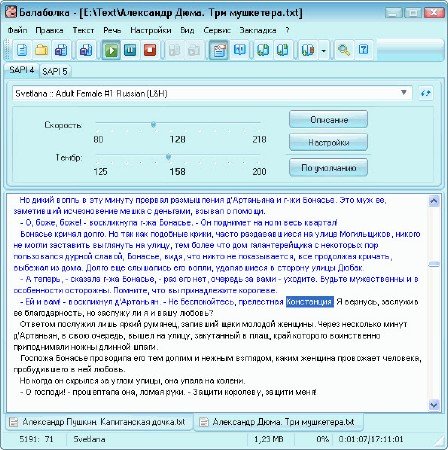The height and width of the screenshot is (450, 448).
Task: Open the Вид menu
Action: click(187, 30)
